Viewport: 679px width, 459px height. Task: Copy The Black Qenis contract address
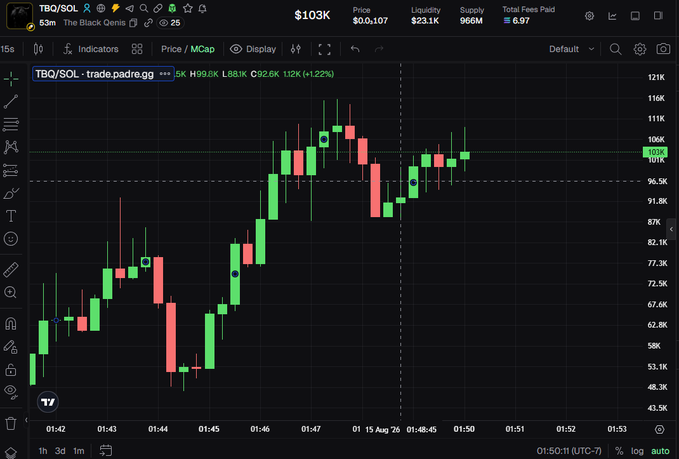tap(133, 23)
